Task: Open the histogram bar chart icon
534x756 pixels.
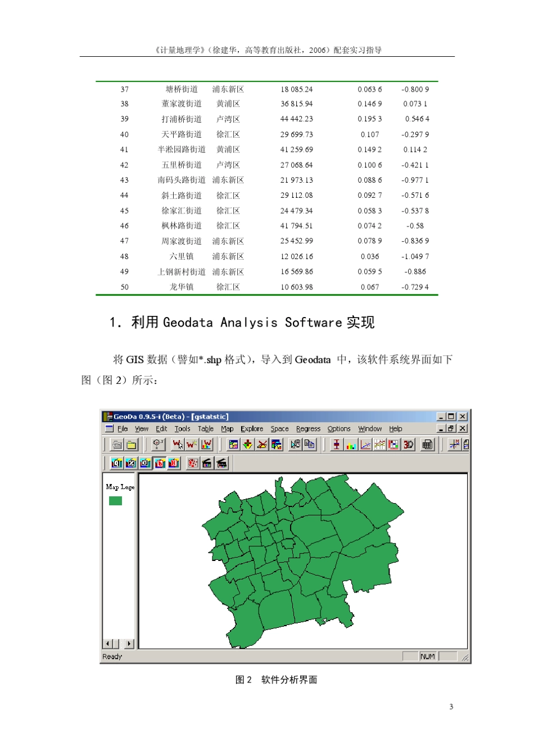Action: 351,445
